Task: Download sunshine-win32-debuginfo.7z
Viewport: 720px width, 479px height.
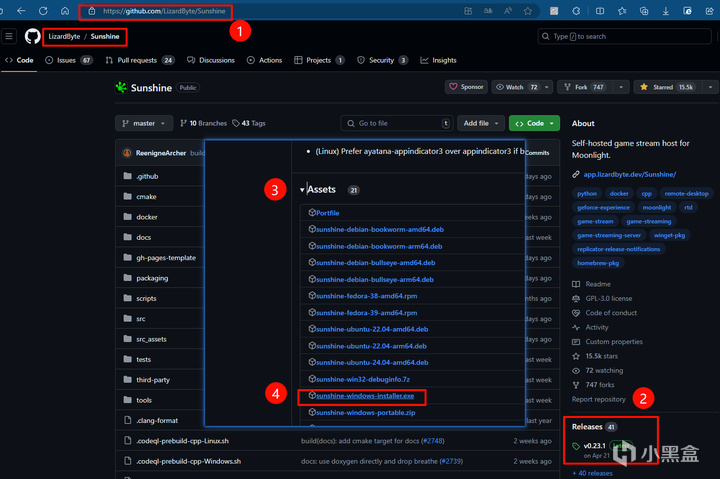Action: pyautogui.click(x=363, y=379)
